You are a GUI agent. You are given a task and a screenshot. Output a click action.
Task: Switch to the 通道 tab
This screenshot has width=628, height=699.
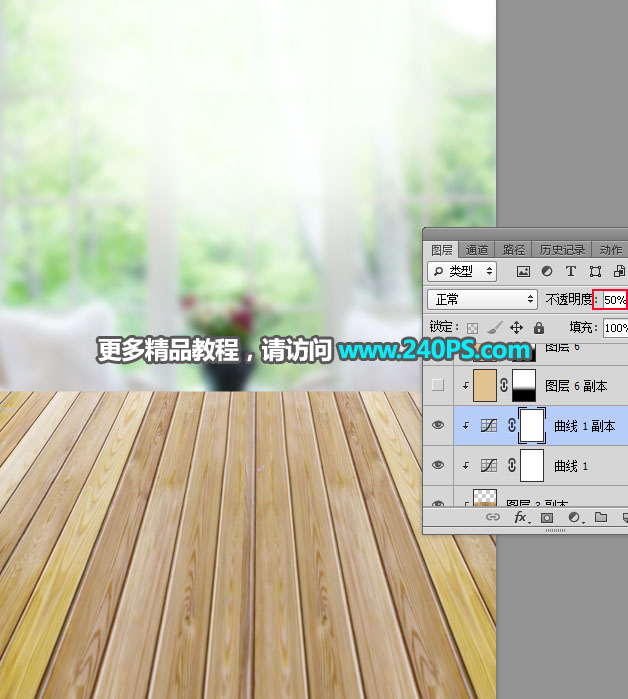click(477, 249)
